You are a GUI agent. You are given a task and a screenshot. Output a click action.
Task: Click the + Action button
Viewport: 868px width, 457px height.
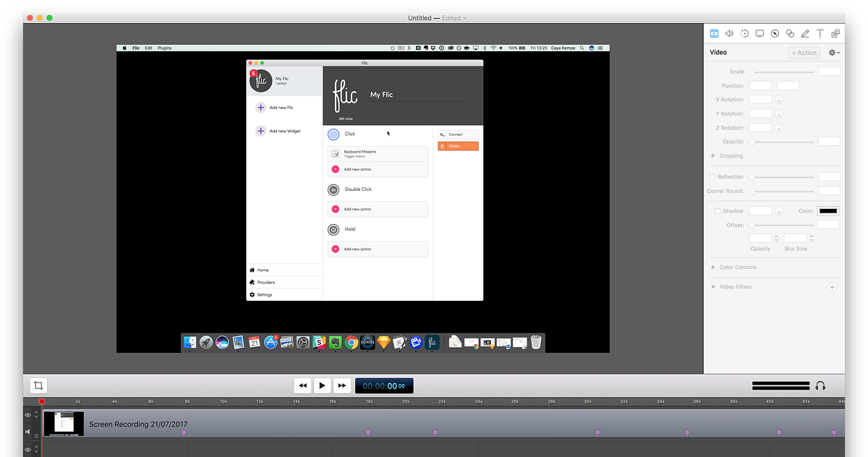pyautogui.click(x=804, y=52)
